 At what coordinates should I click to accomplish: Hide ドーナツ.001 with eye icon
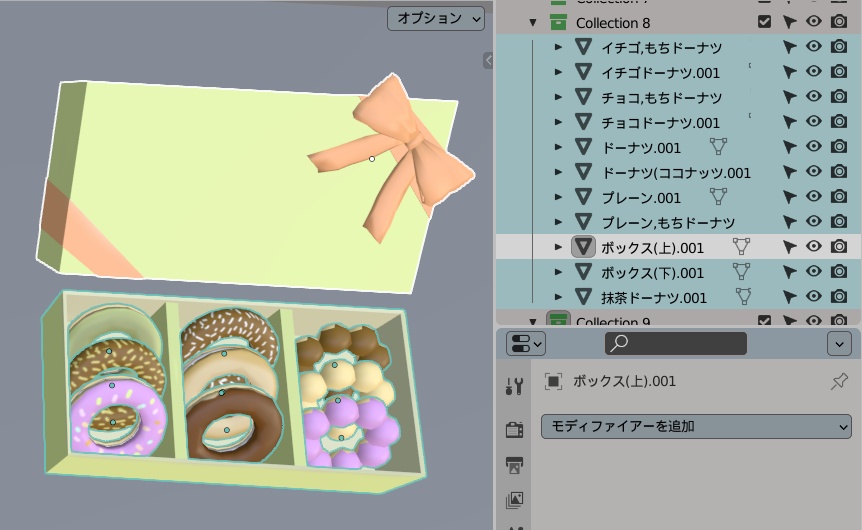[814, 146]
